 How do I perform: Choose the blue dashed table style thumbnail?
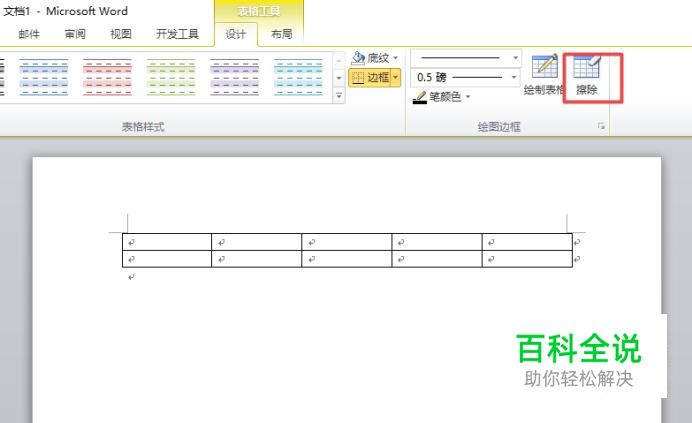44,77
